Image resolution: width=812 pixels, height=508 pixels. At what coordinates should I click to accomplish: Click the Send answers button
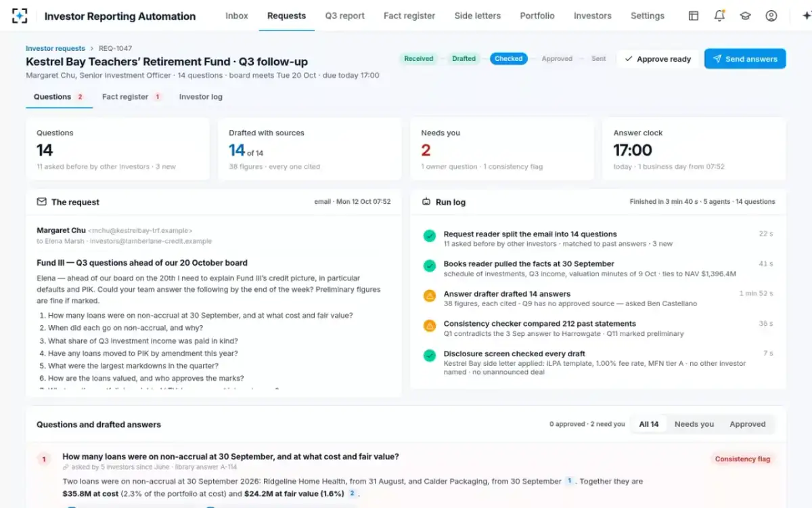(x=745, y=59)
